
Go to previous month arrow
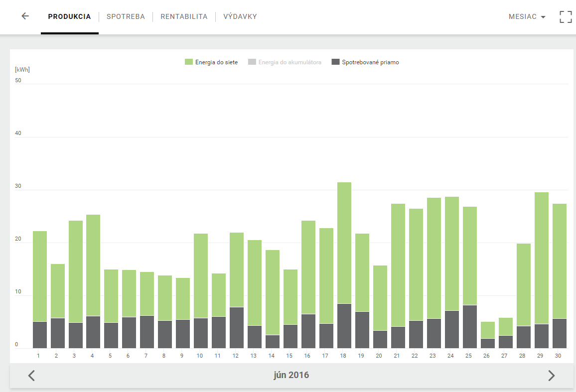point(31,376)
